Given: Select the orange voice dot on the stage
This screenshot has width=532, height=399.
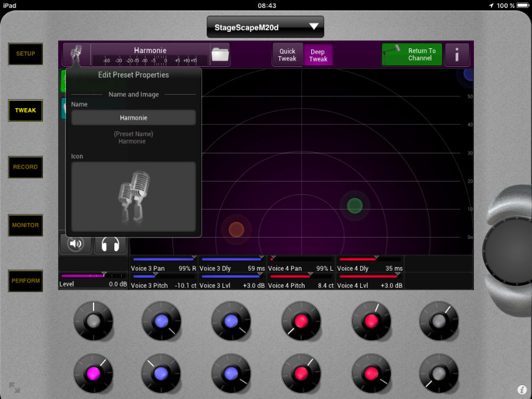Looking at the screenshot, I should (x=236, y=229).
